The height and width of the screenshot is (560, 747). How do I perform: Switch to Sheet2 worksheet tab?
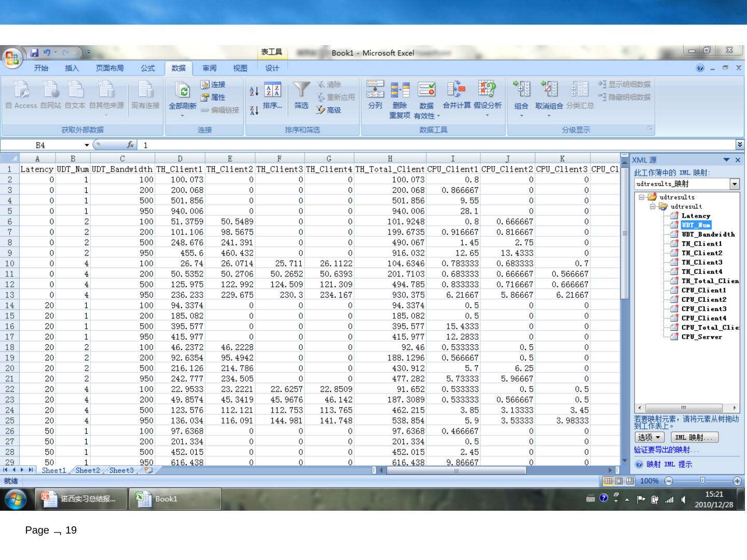click(x=87, y=470)
